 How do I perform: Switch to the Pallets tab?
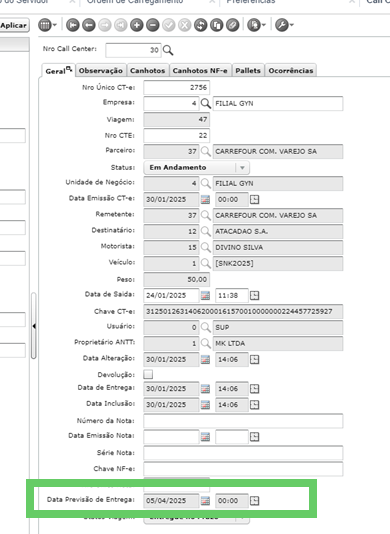click(x=248, y=70)
